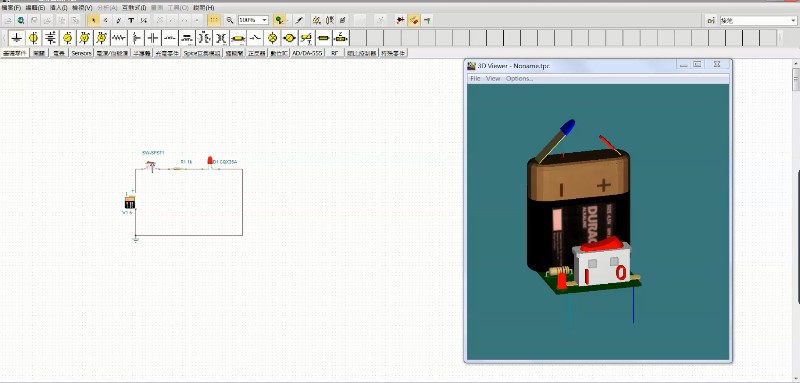Select the wire drawing pen tool
800x383 pixels.
click(118, 20)
